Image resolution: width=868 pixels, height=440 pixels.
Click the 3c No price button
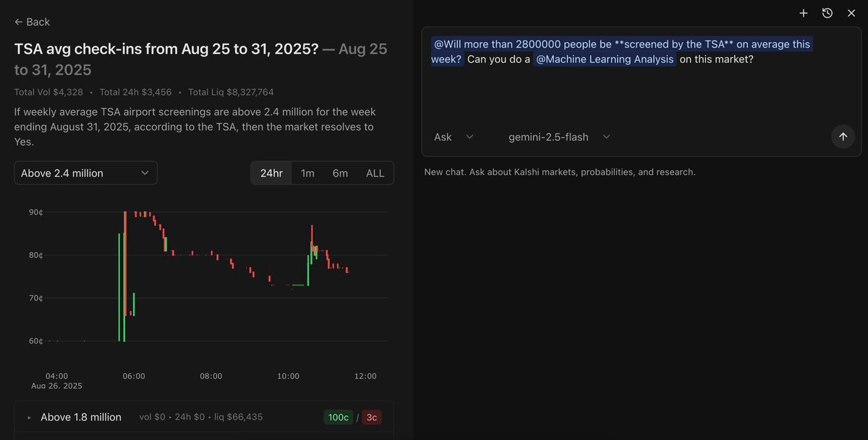[x=372, y=418]
